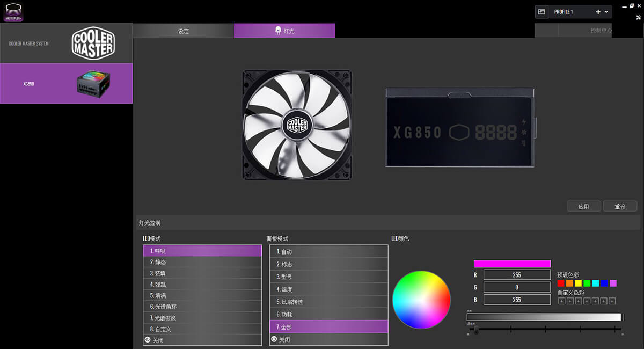Select LED mode 2. 静态
The image size is (644, 349).
(x=202, y=262)
